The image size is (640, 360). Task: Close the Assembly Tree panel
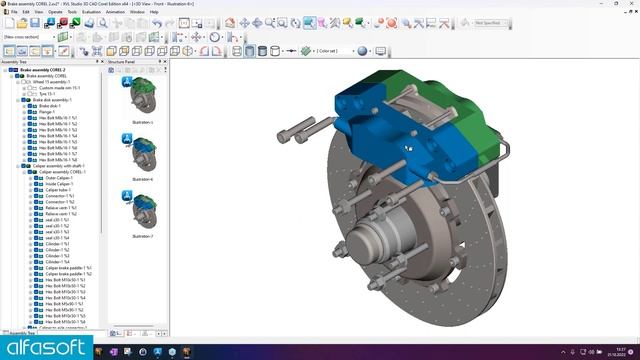point(102,62)
